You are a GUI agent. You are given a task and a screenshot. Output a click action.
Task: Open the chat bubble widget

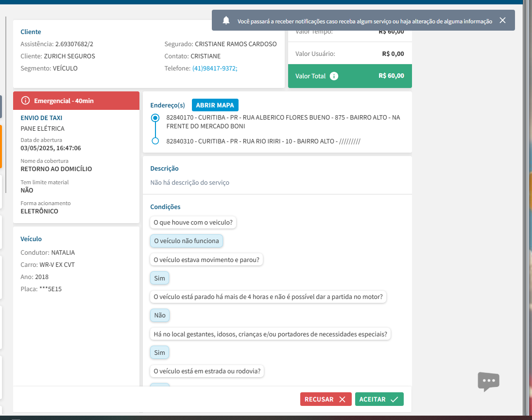(489, 381)
